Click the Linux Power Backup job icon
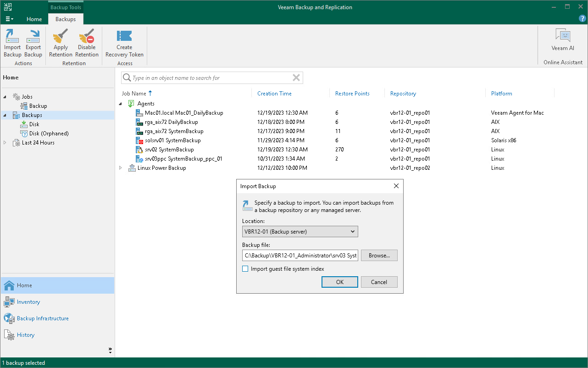Viewport: 588px width, 368px height. tap(132, 168)
